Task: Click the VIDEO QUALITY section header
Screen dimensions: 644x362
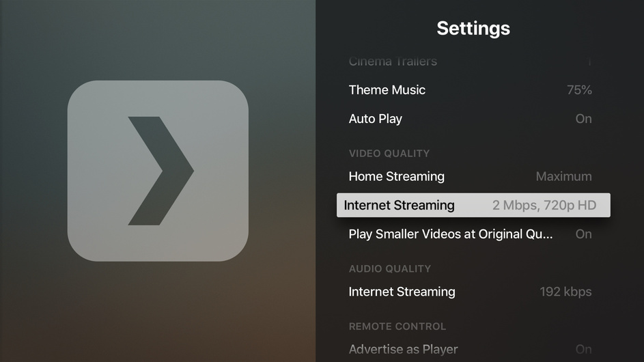Action: pyautogui.click(x=389, y=154)
